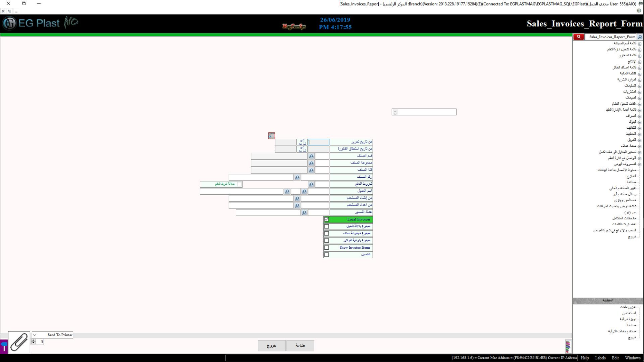Select مستخدم مخالف الترقية in favorites
This screenshot has height=362, width=644.
(x=622, y=331)
